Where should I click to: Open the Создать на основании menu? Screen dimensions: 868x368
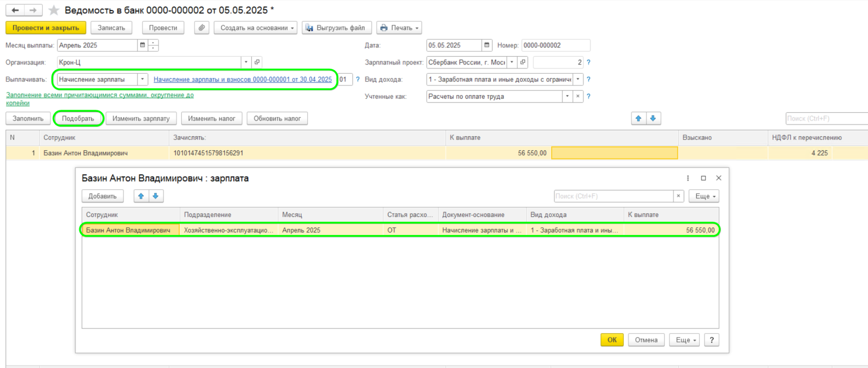[255, 28]
